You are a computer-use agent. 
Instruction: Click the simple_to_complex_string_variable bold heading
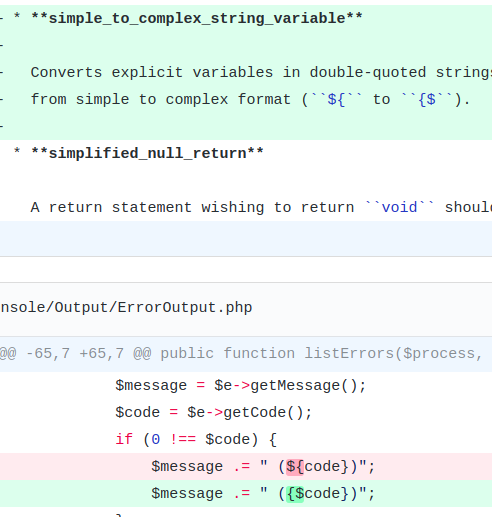pyautogui.click(x=197, y=18)
